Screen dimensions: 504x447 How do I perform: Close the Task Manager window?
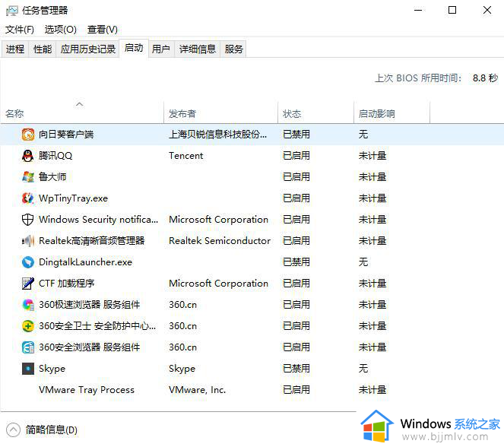[487, 11]
